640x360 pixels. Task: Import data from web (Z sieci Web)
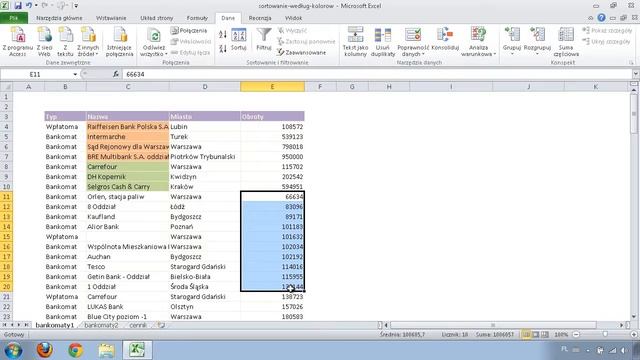[44, 42]
